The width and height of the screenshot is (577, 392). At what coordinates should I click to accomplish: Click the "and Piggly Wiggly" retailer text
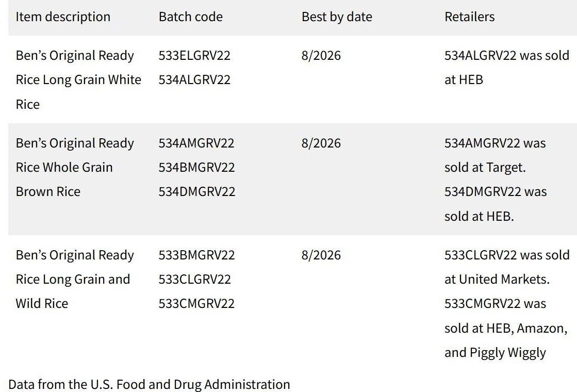[495, 352]
